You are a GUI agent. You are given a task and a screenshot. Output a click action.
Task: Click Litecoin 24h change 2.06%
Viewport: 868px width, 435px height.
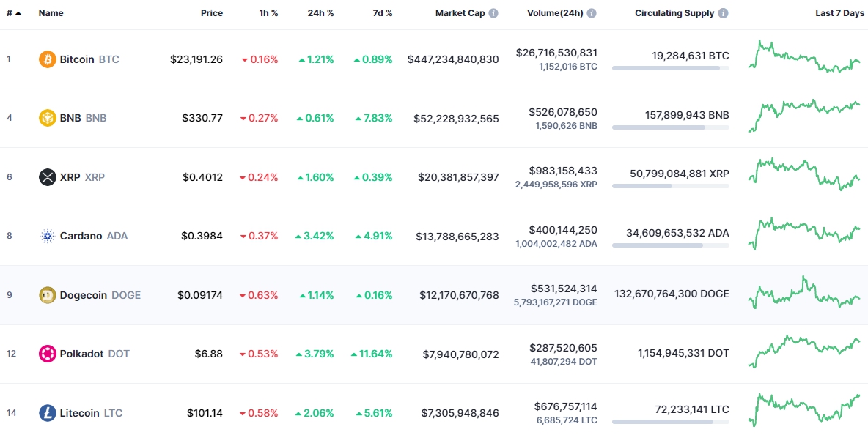pyautogui.click(x=315, y=413)
